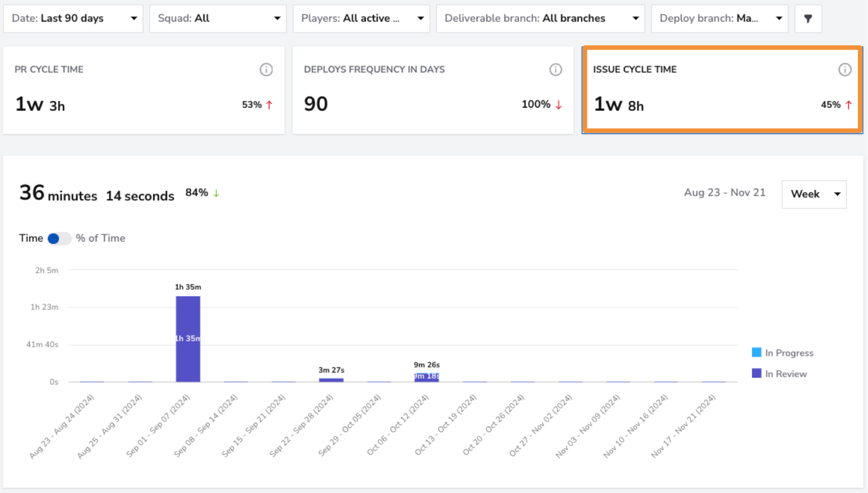Expand the Date: Last 90 days dropdown
This screenshot has width=868, height=493.
tap(73, 18)
